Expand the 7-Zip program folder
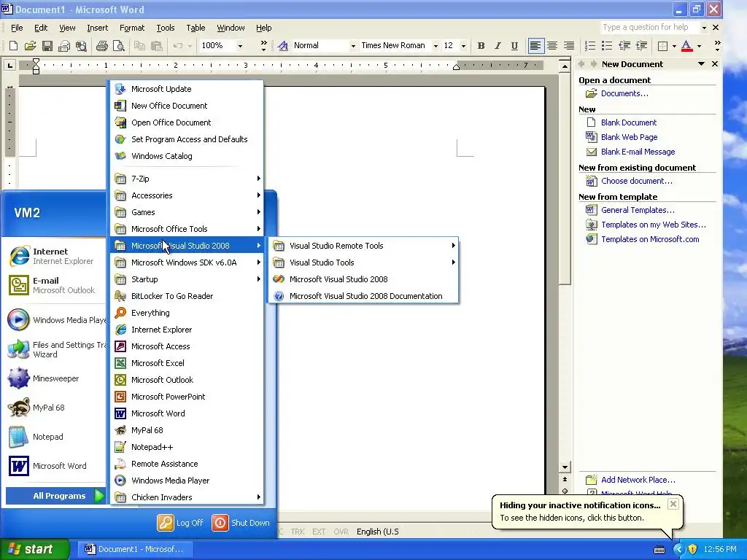The width and height of the screenshot is (747, 560). click(x=187, y=179)
